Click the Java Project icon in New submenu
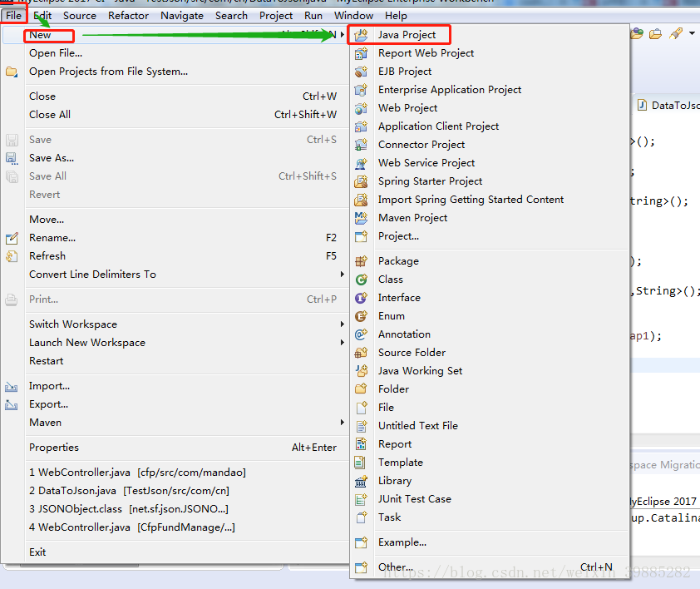The width and height of the screenshot is (700, 589). tap(361, 35)
